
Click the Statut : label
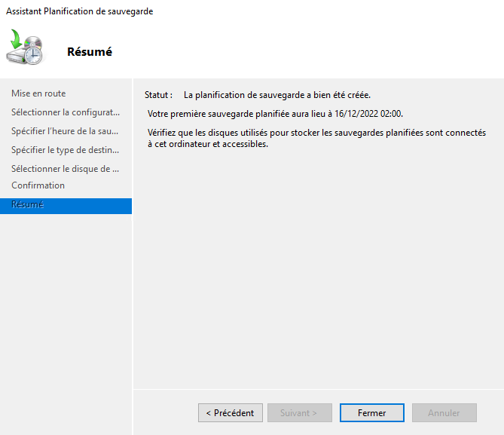158,95
